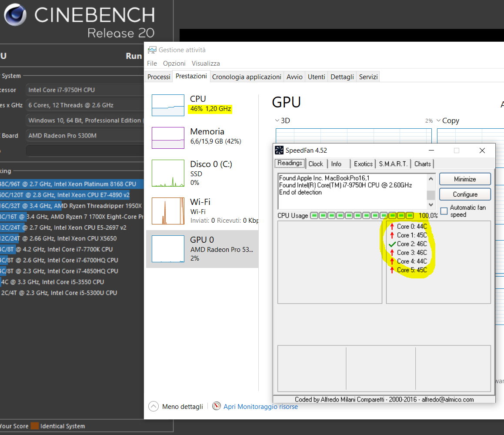The width and height of the screenshot is (504, 435).
Task: Click Intel Core i7-9750H CPU processor field
Action: tap(84, 90)
